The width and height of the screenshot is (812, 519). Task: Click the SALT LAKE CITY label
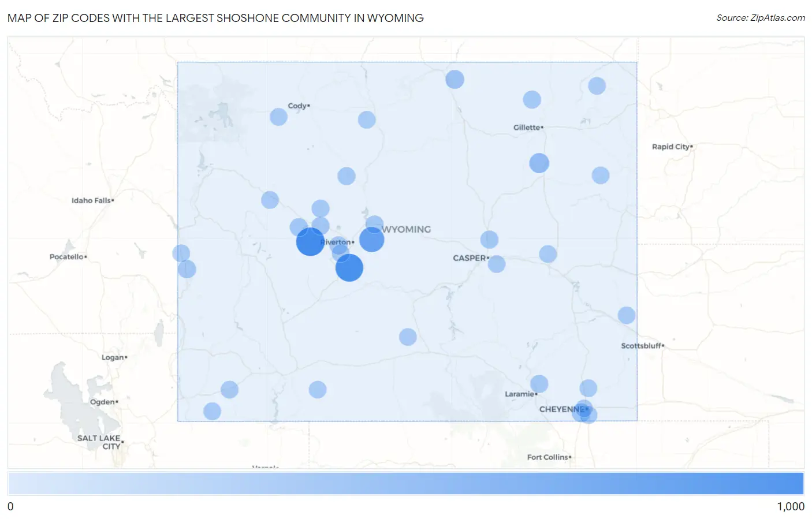click(x=100, y=442)
